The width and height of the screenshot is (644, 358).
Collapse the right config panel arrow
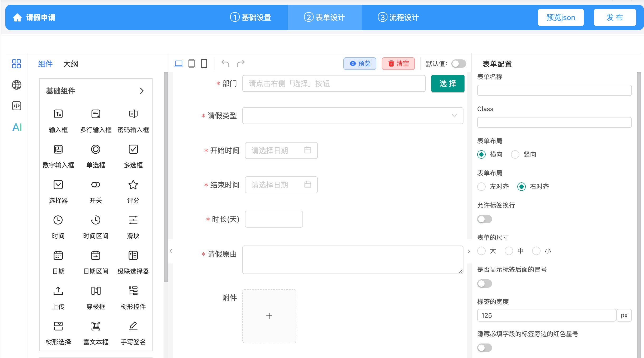(x=469, y=251)
